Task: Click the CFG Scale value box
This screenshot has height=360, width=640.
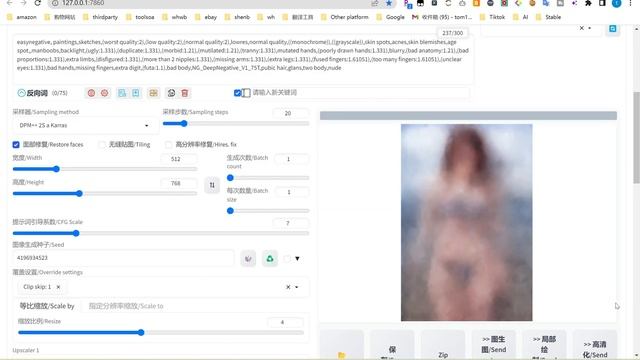Action: pos(290,223)
